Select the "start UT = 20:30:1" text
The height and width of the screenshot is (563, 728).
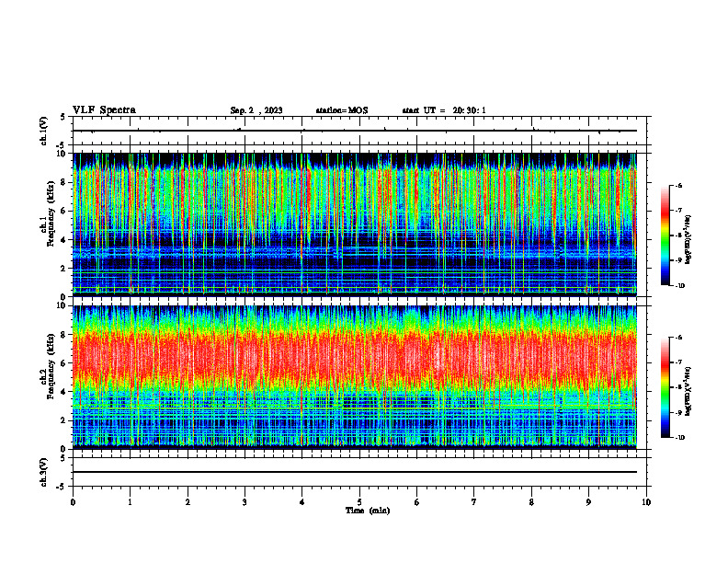pos(444,110)
